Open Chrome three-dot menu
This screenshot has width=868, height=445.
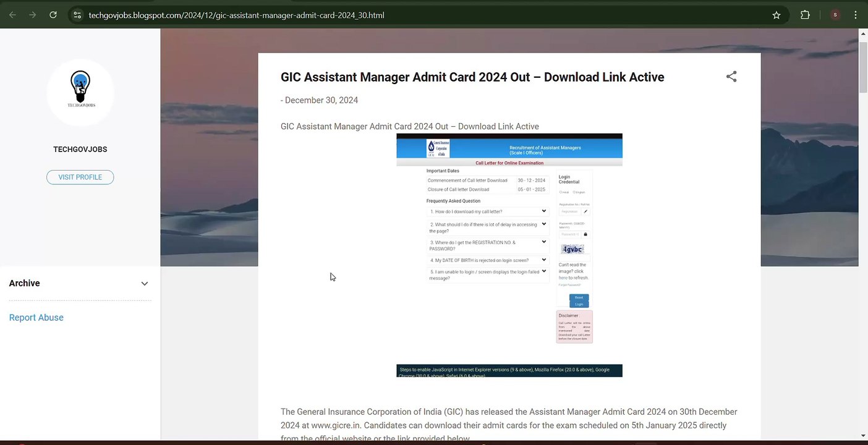click(x=856, y=15)
